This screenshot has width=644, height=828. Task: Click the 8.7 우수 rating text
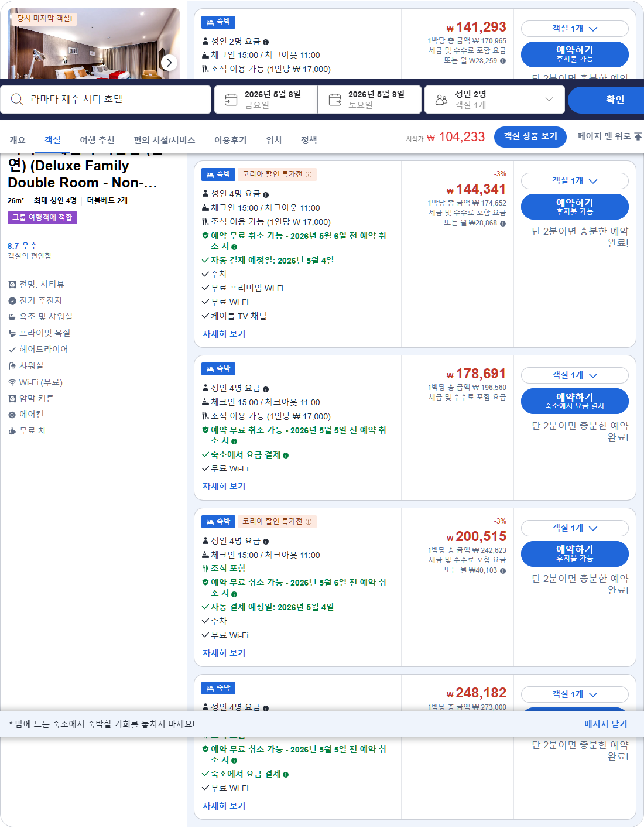[22, 247]
